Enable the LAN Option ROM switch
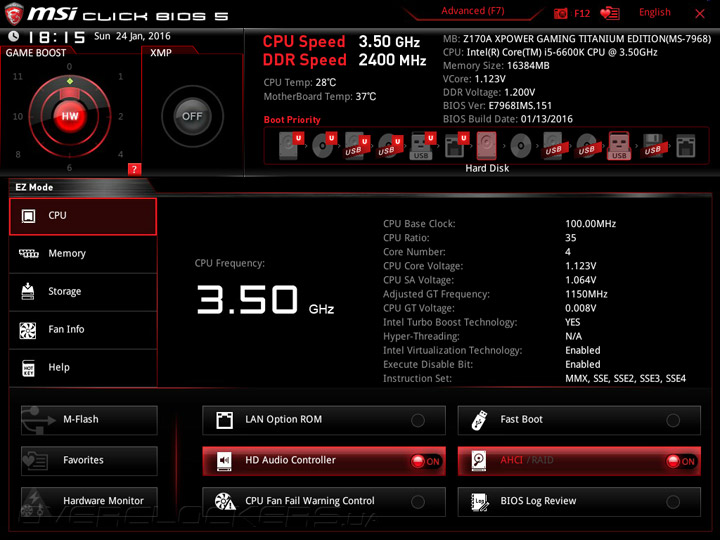720x540 pixels. 418,420
